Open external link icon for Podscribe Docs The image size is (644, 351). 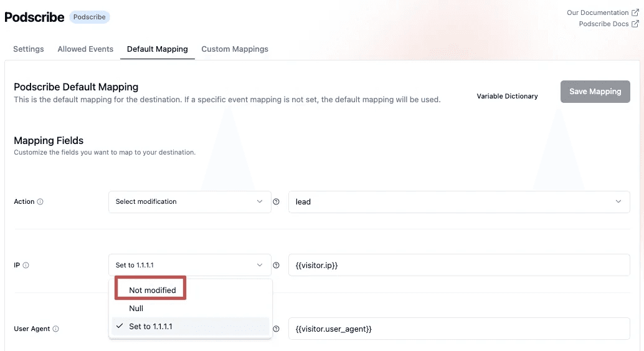point(635,24)
